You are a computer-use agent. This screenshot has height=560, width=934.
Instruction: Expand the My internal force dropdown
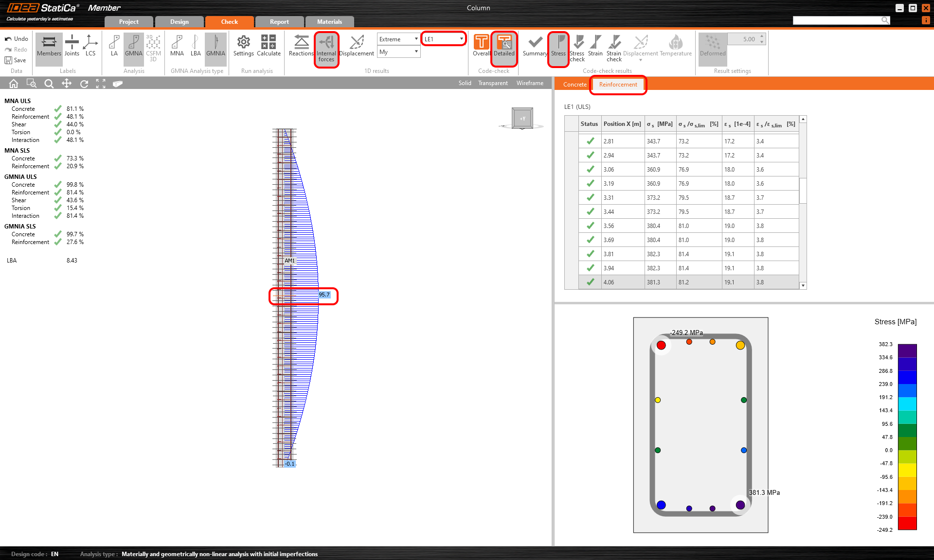(x=398, y=52)
